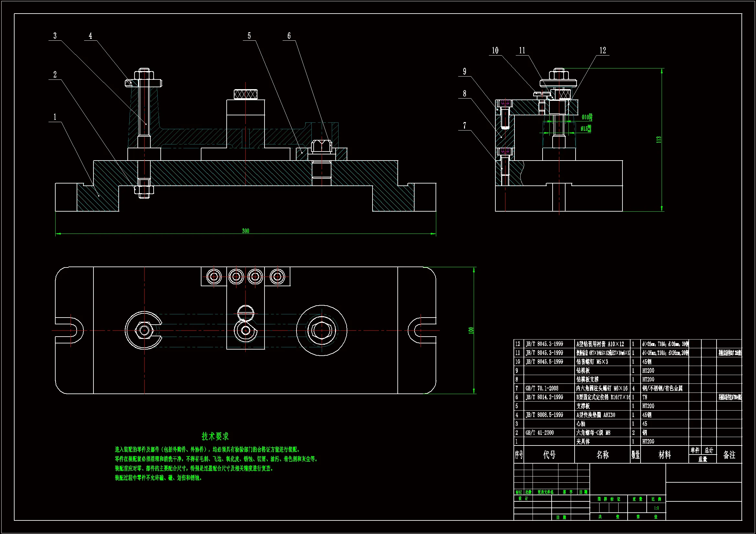Image resolution: width=756 pixels, height=534 pixels.
Task: Click the 300 length dimension text
Action: 246,231
